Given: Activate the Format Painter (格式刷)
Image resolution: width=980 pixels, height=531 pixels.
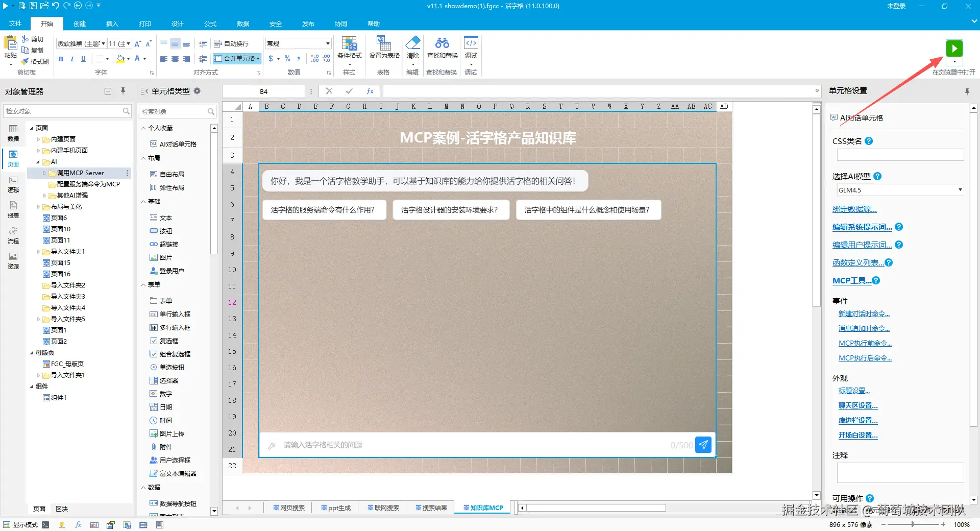Looking at the screenshot, I should [35, 61].
